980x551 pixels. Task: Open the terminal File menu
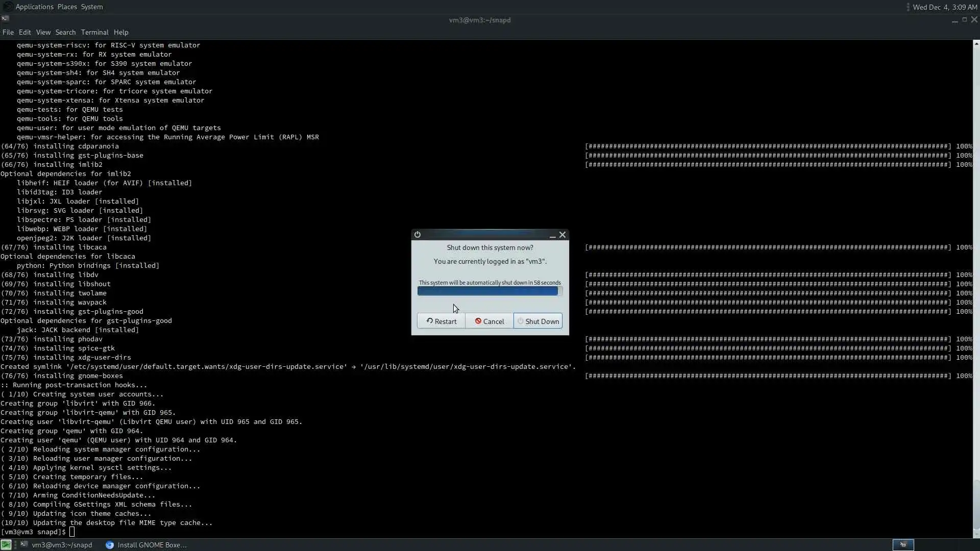pyautogui.click(x=8, y=32)
